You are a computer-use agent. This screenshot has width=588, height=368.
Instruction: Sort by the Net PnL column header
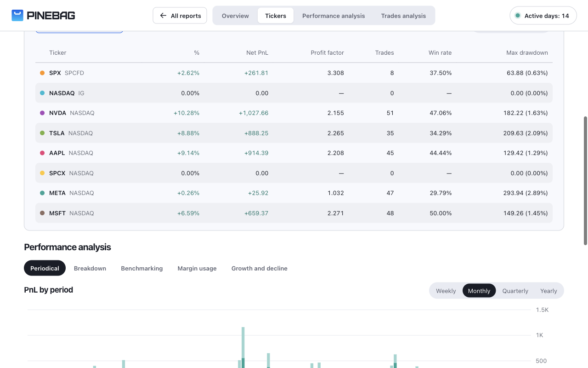(257, 52)
